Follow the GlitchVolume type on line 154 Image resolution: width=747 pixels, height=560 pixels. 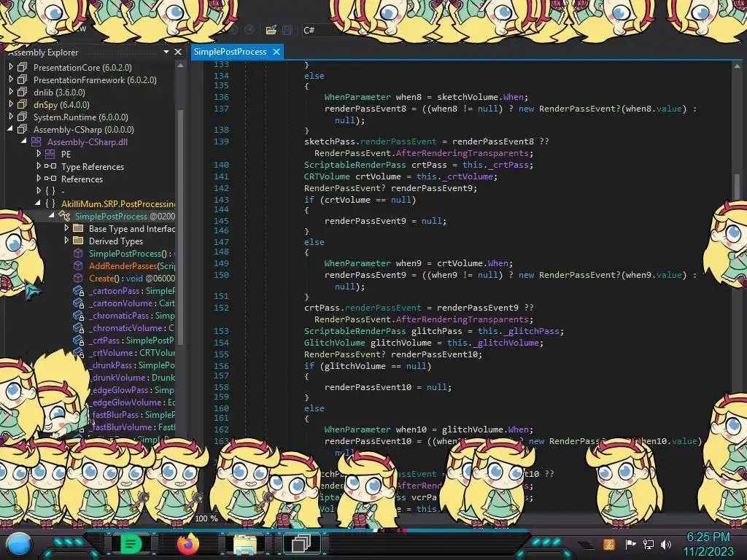coord(334,343)
